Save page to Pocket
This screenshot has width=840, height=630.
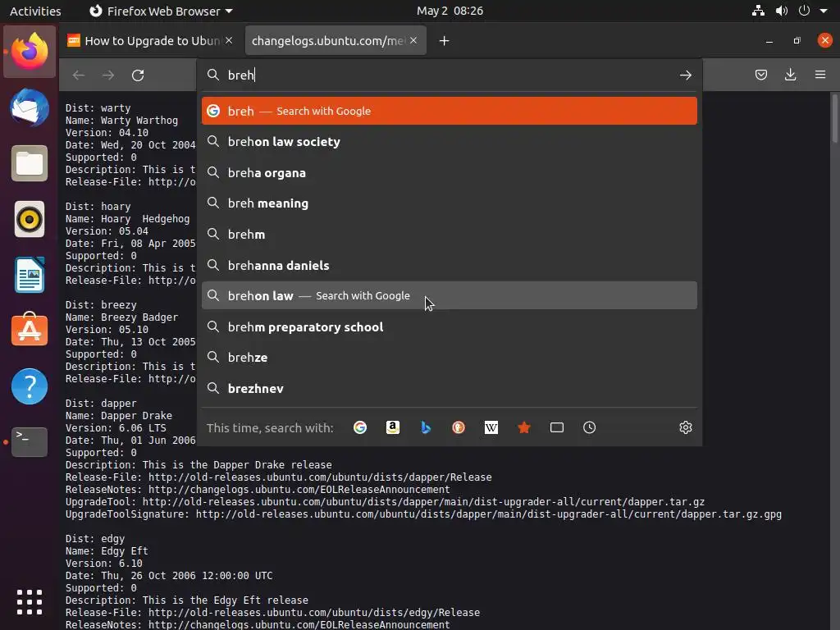point(760,75)
